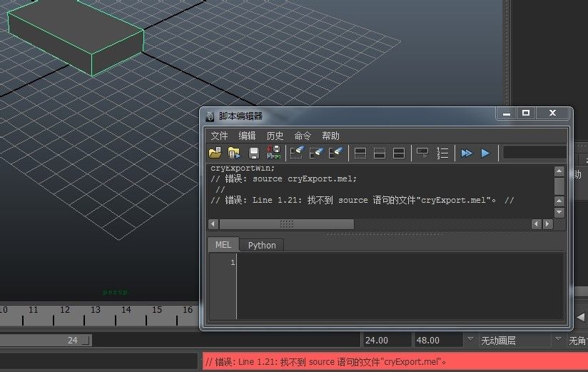Save script using the floppy disk icon
Screen dimensions: 588x372
(254, 153)
